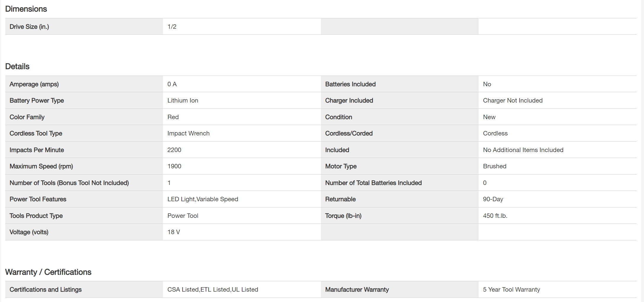
Task: Select the number of tools value 1
Action: tap(169, 183)
